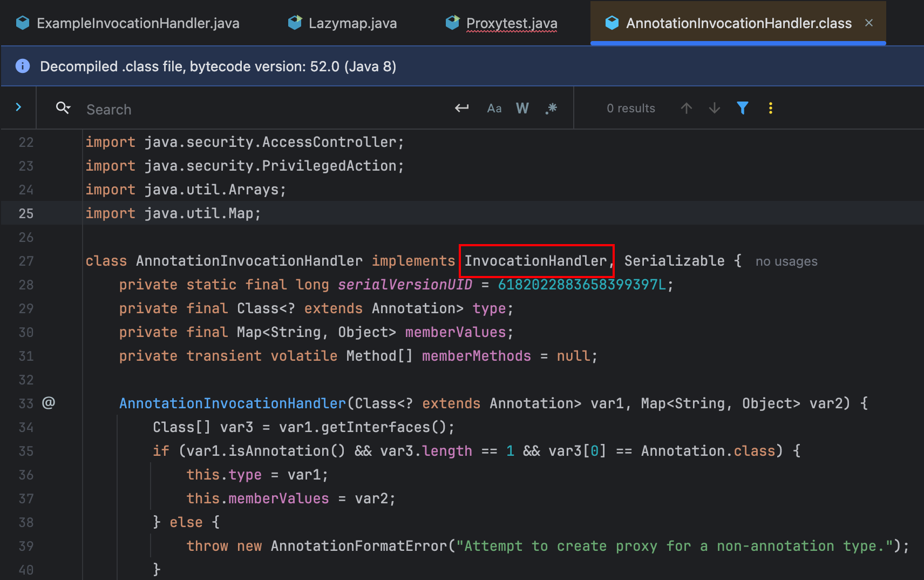The width and height of the screenshot is (924, 580).
Task: Click the AnnotationFormatError class reference
Action: (359, 546)
